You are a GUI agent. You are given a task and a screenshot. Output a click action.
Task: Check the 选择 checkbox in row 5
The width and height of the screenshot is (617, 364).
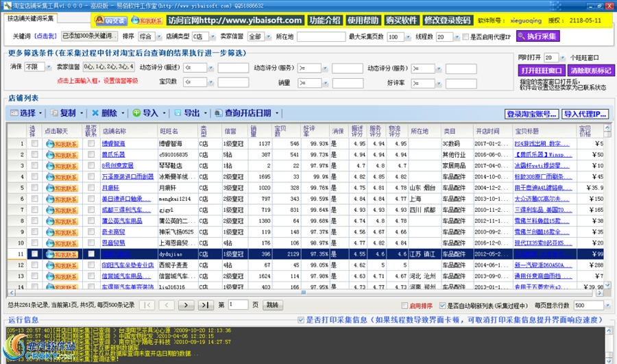pyautogui.click(x=35, y=188)
